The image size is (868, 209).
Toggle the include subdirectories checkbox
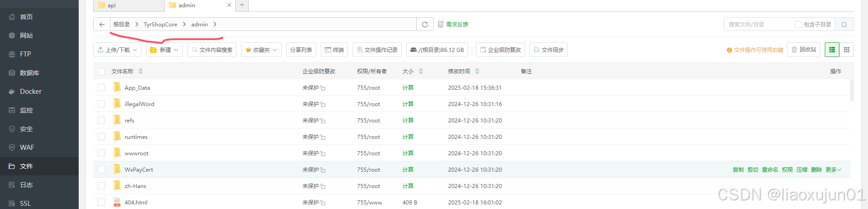point(798,25)
